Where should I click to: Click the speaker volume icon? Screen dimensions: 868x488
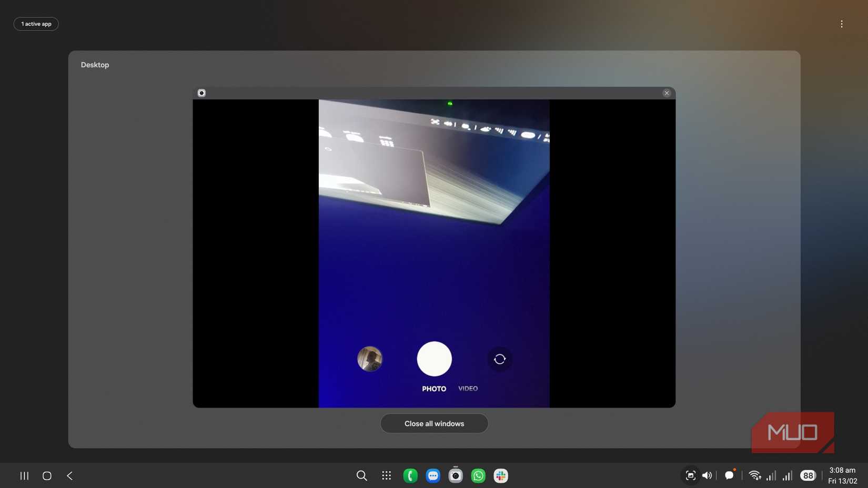(706, 474)
